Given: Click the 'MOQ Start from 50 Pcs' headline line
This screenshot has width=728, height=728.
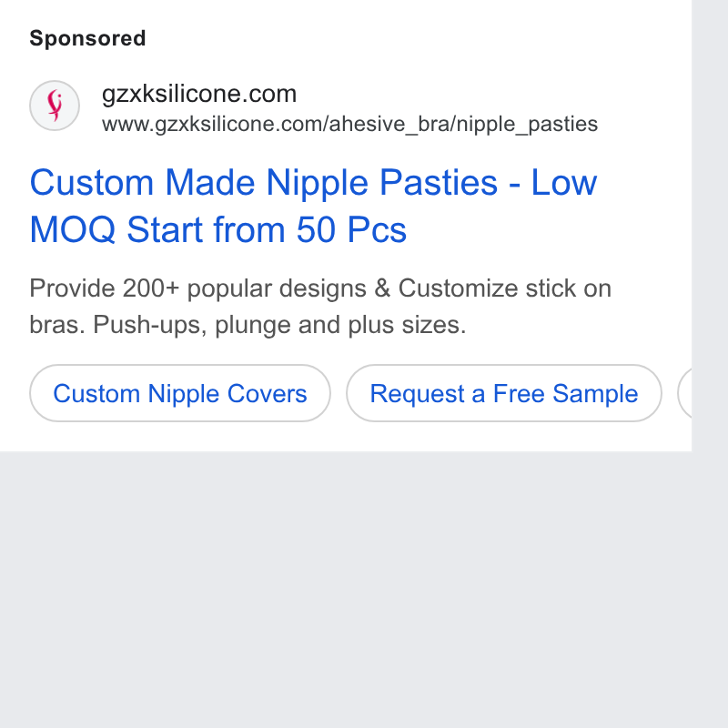Looking at the screenshot, I should point(218,229).
